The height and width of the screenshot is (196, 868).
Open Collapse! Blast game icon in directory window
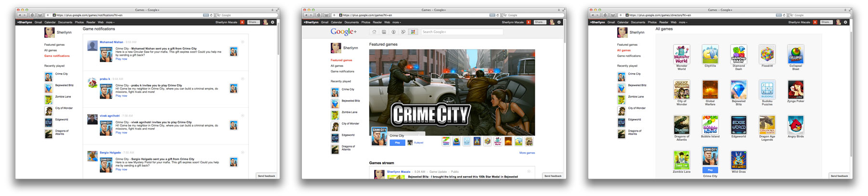[x=796, y=54]
